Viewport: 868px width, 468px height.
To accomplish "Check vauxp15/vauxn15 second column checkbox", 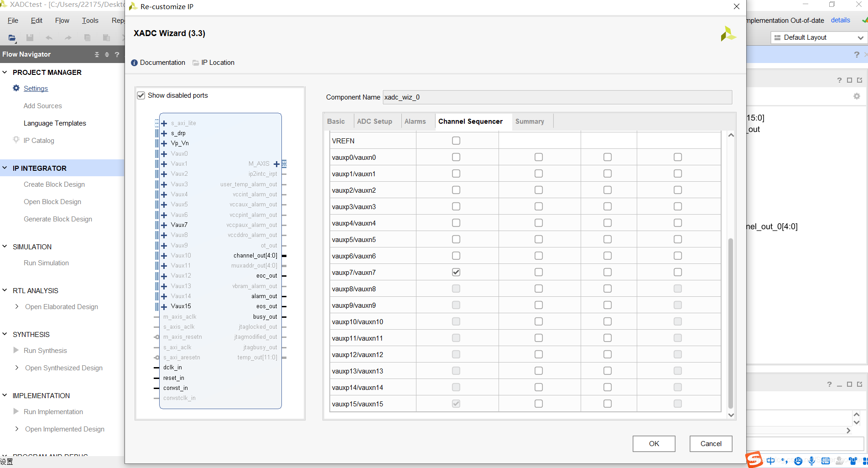I will pyautogui.click(x=539, y=404).
